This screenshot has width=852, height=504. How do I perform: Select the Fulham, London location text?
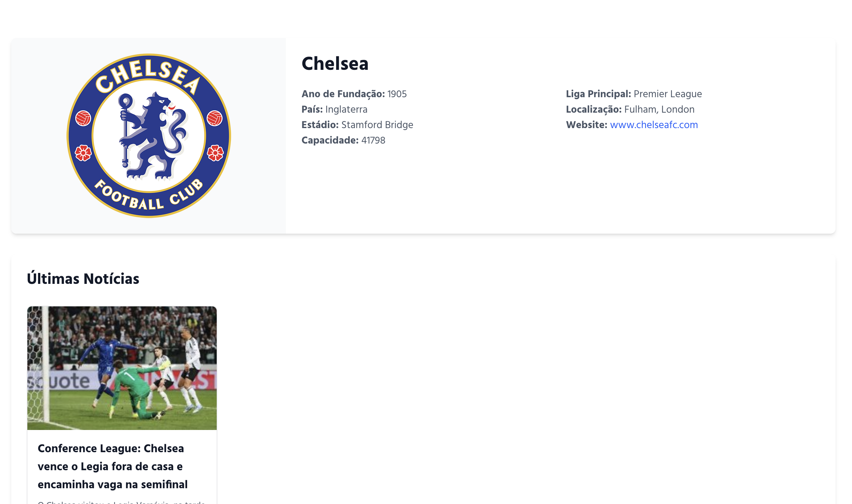pyautogui.click(x=659, y=109)
